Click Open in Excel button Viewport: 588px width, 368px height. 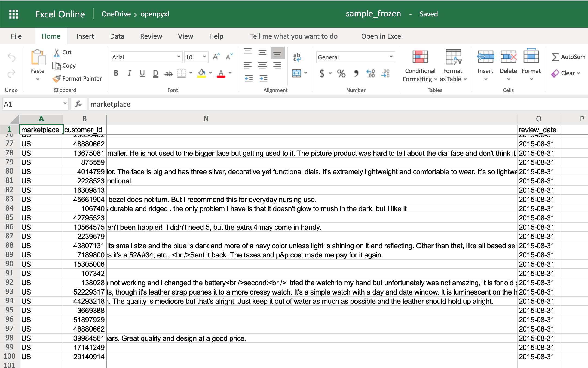381,36
